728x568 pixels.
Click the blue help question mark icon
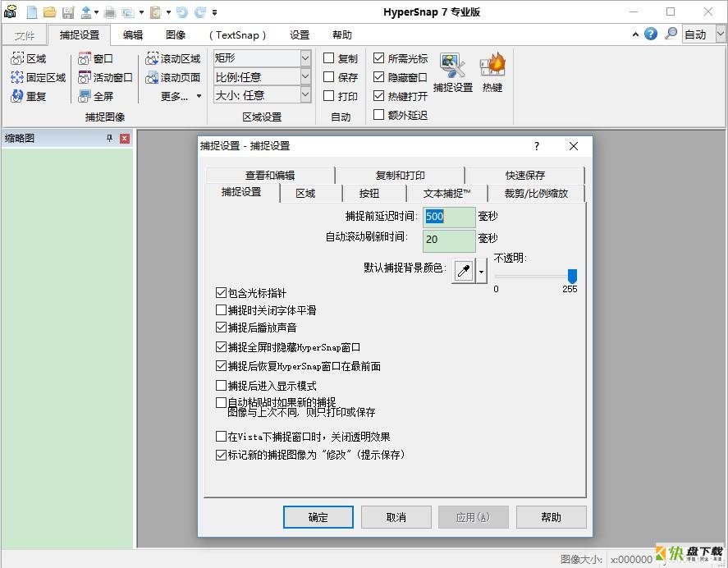(x=651, y=34)
